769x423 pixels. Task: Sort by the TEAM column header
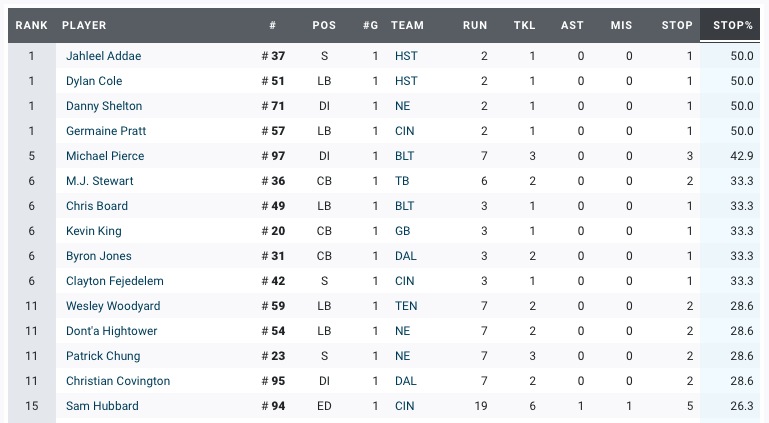pos(407,25)
